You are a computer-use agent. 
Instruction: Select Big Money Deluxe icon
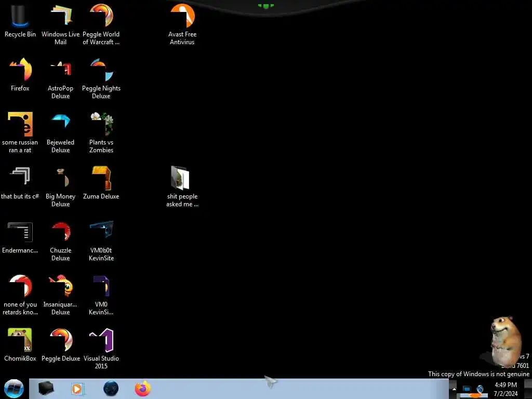tap(60, 187)
